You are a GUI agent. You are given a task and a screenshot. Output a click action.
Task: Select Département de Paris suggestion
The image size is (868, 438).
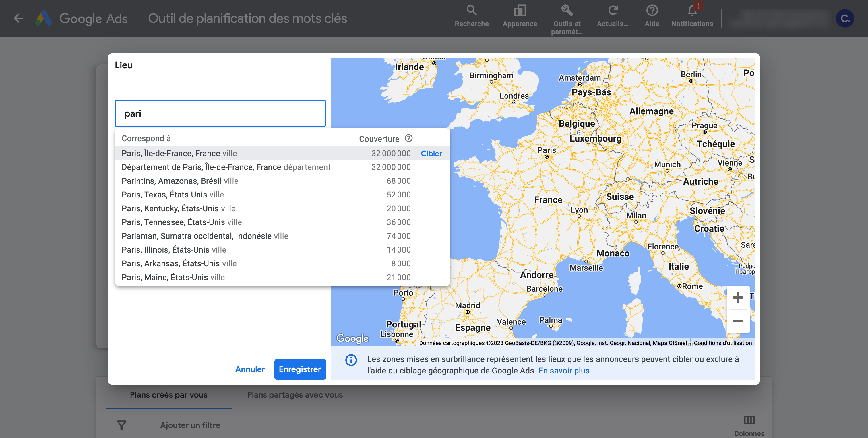pos(282,167)
